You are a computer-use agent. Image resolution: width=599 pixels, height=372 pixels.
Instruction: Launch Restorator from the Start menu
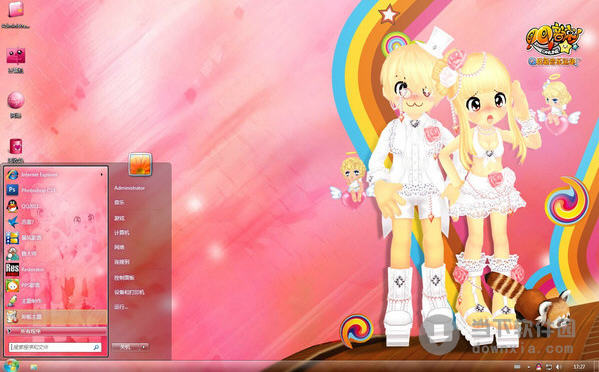[x=55, y=269]
